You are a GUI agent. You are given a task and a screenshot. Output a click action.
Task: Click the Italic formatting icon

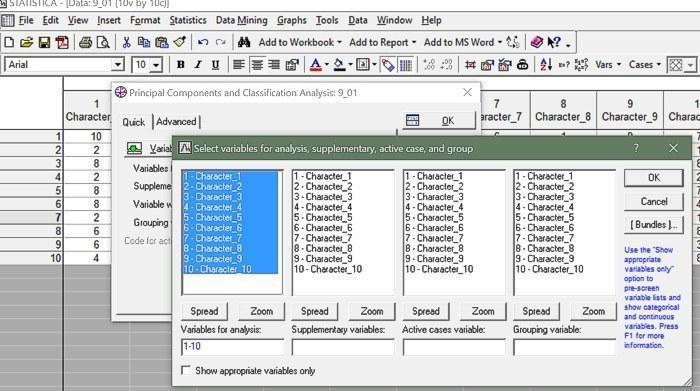[x=198, y=65]
